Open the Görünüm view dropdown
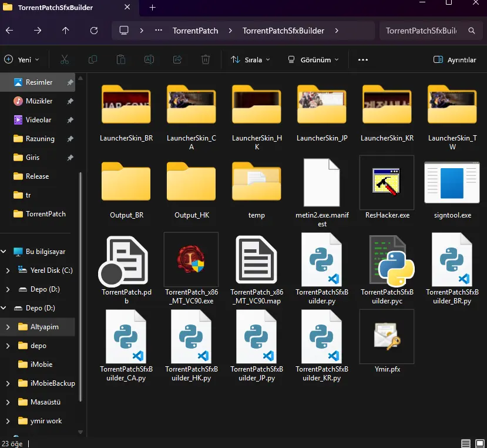487x448 pixels. (x=313, y=60)
